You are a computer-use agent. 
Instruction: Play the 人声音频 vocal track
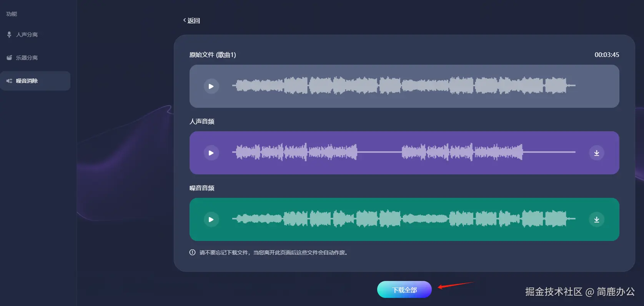pyautogui.click(x=211, y=153)
